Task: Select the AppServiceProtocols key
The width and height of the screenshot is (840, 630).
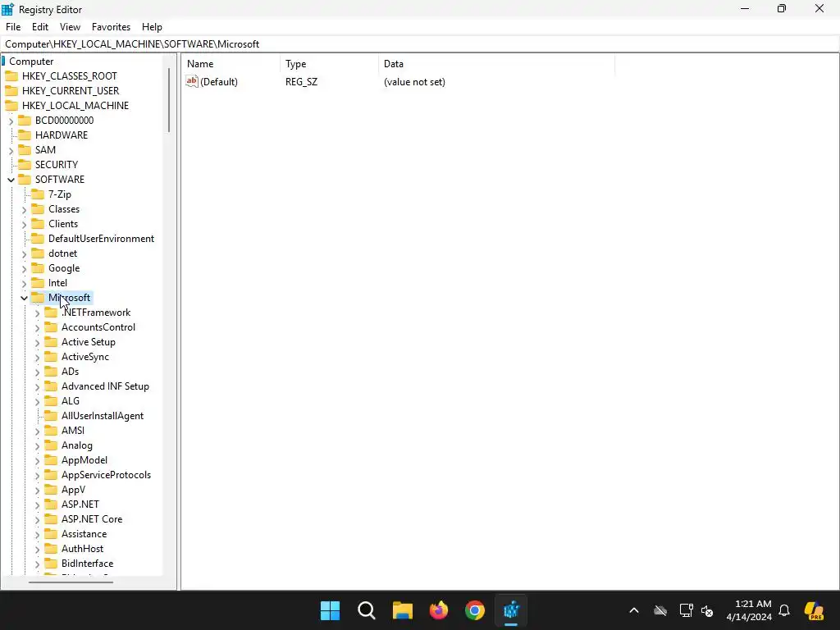Action: (x=106, y=475)
